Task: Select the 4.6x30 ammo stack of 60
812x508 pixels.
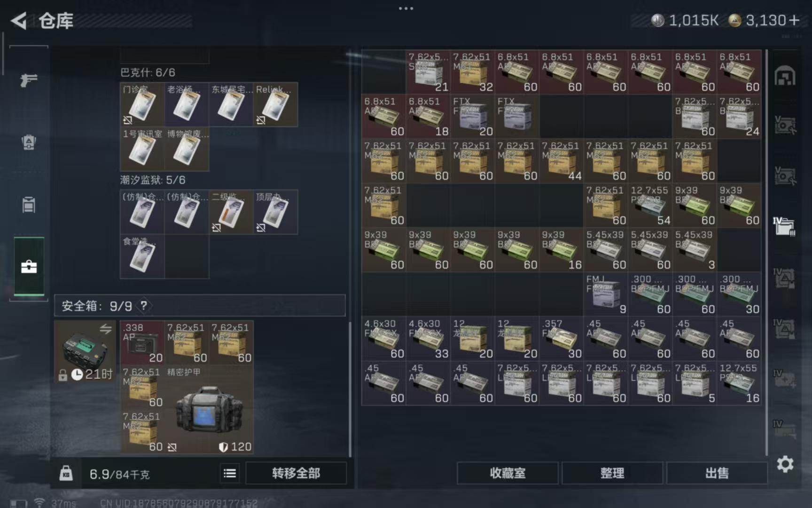Action: pos(384,339)
